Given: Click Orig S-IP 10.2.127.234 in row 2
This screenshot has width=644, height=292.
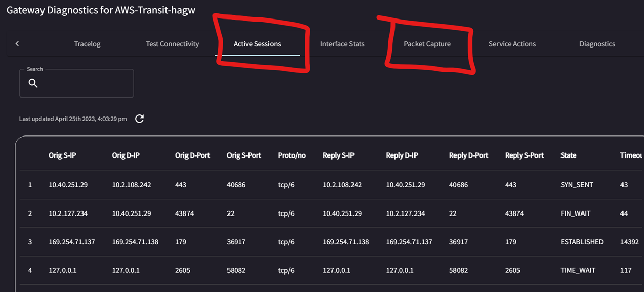Looking at the screenshot, I should click(68, 213).
